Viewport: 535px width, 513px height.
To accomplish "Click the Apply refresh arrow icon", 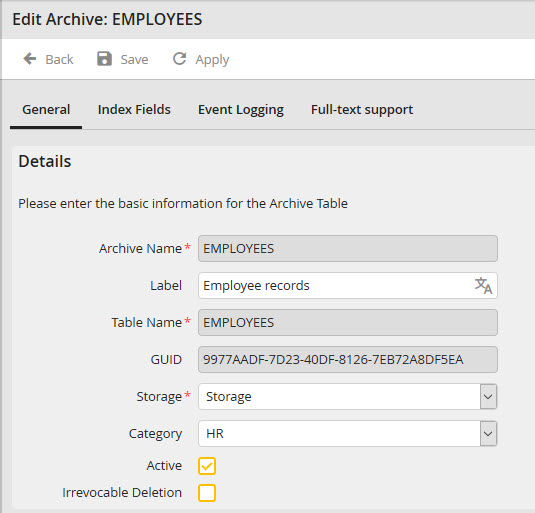I will pos(179,59).
